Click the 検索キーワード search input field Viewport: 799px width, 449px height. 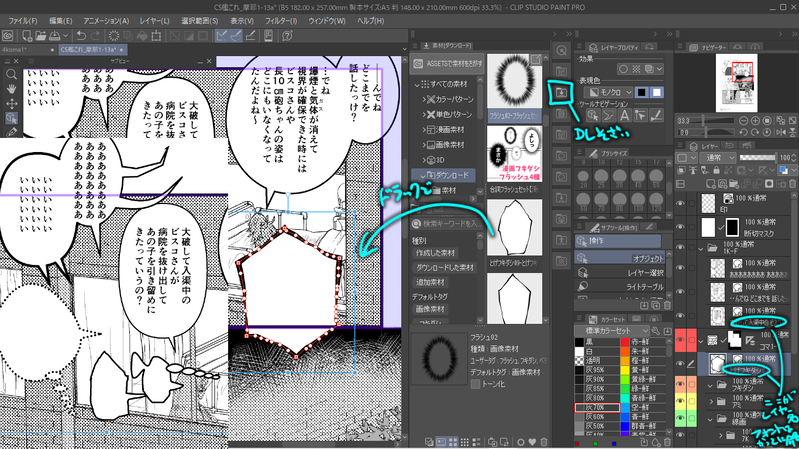point(447,224)
